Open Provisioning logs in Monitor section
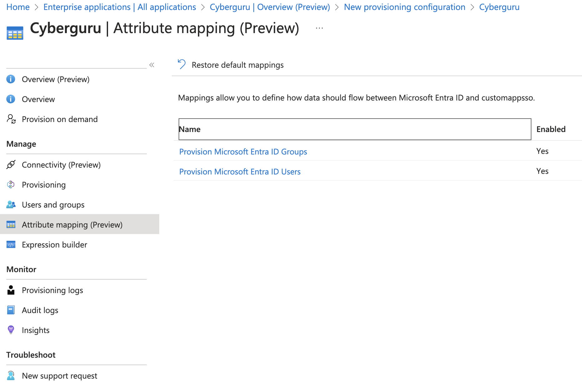 (x=52, y=290)
